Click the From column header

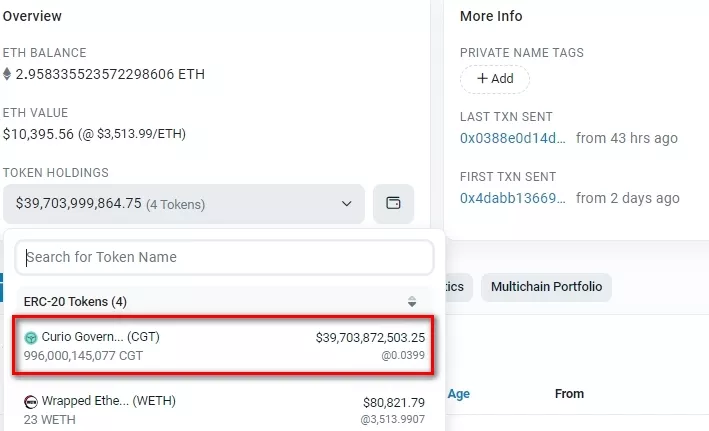coord(569,394)
